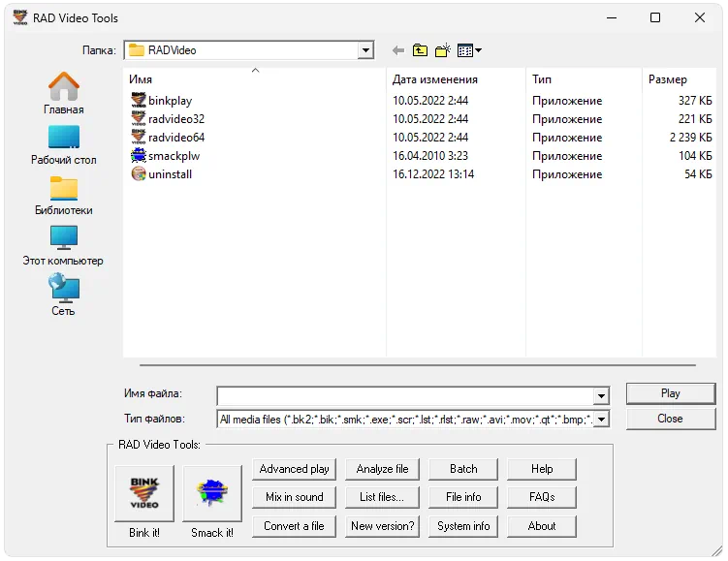Click the date 16.12.2022 13:14
This screenshot has width=728, height=561.
433,174
